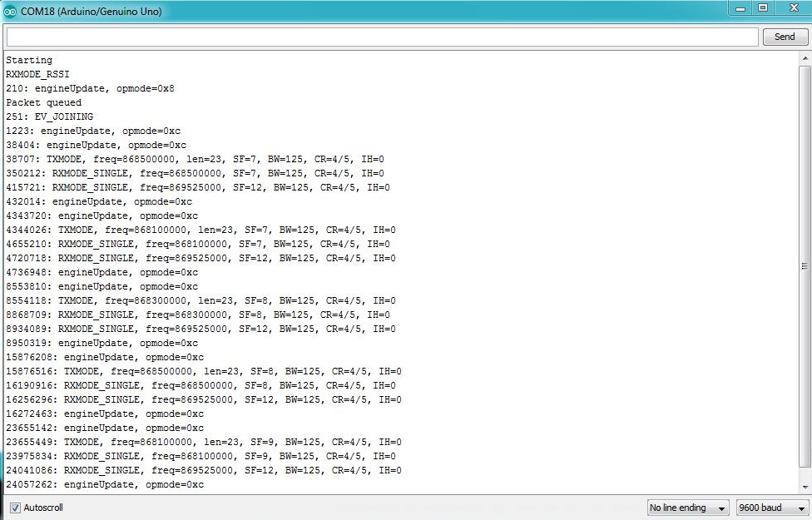The width and height of the screenshot is (812, 520).
Task: Click the '24057262: engineUpdate' line
Action: (x=105, y=485)
